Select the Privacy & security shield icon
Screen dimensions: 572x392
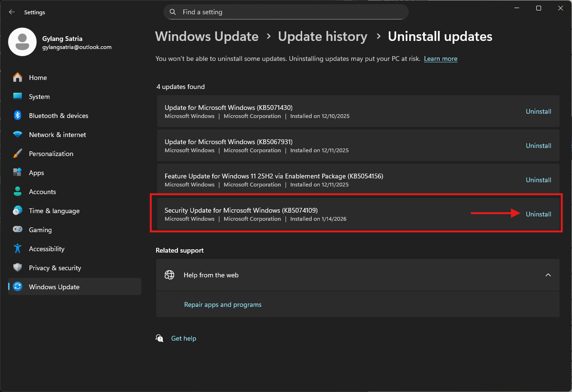tap(18, 268)
